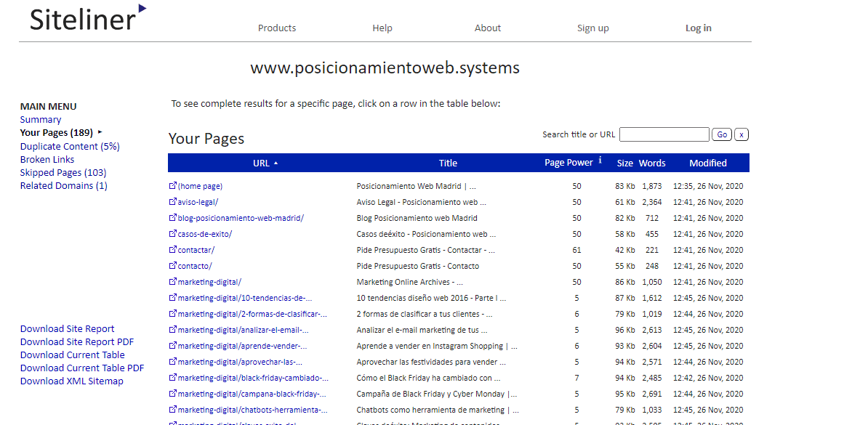Open marketing-digital/chatbots-herramienta link
Image resolution: width=868 pixels, height=425 pixels.
tap(252, 410)
